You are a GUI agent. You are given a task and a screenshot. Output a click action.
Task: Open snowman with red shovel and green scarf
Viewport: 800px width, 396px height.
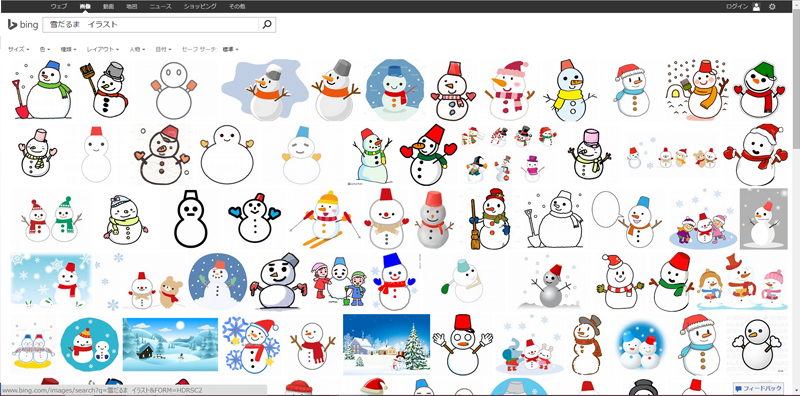[43, 90]
